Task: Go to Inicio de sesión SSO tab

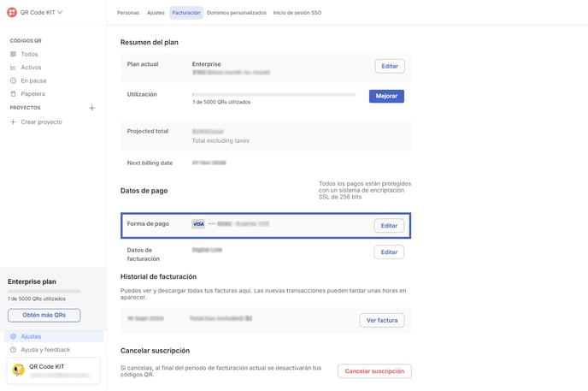Action: point(297,13)
